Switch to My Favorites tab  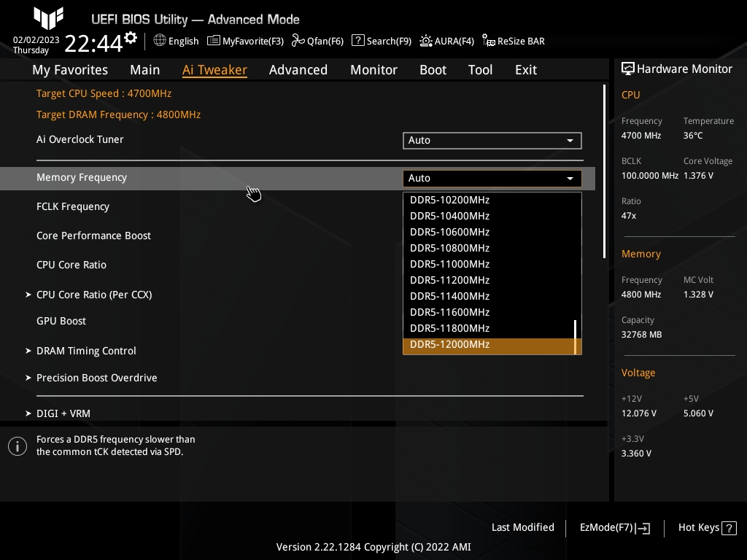coord(70,70)
